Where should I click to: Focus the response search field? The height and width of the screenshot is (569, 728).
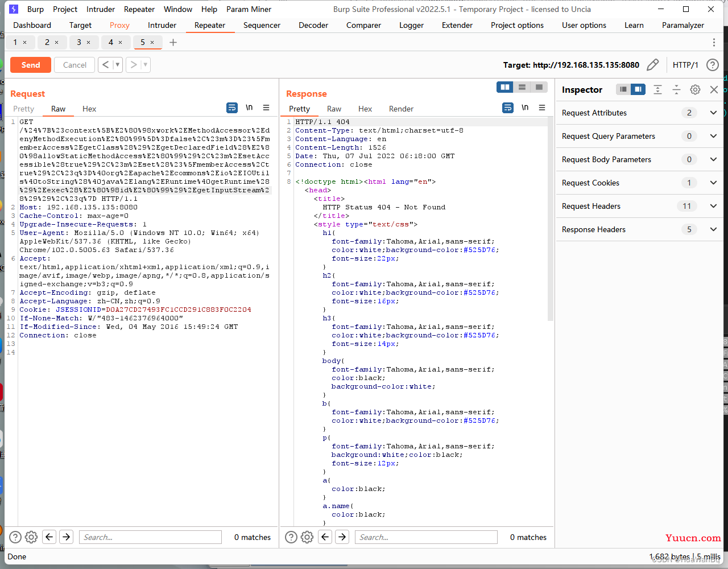click(x=426, y=537)
